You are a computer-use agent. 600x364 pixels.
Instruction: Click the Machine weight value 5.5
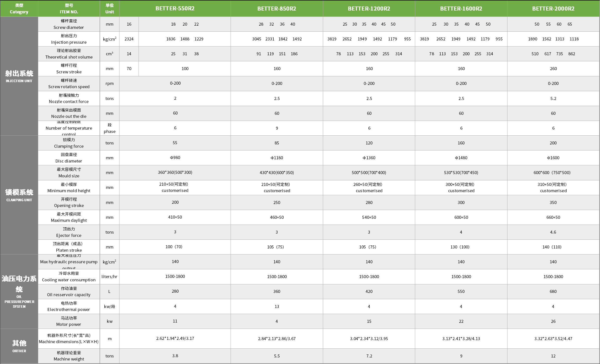click(277, 356)
